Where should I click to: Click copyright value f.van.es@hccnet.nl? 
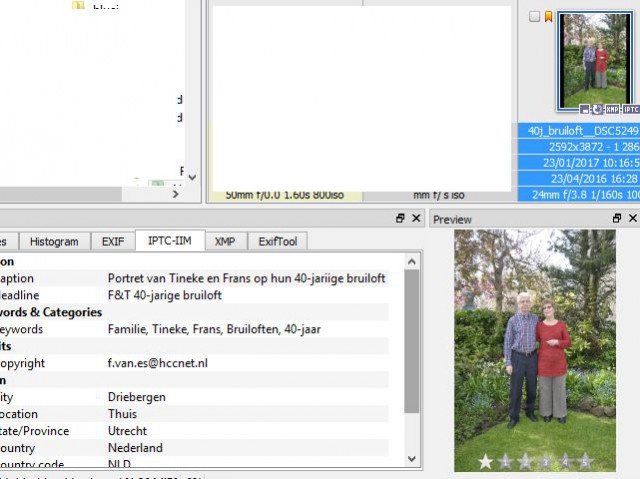pos(158,363)
